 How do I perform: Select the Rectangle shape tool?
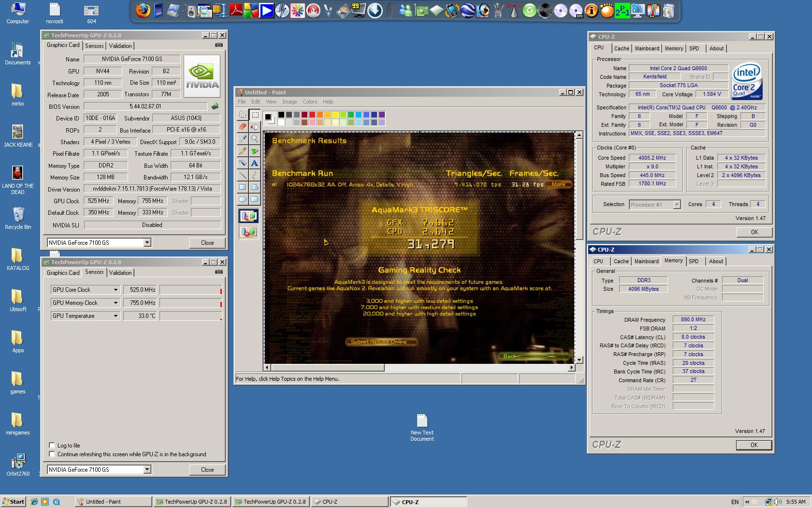click(243, 187)
